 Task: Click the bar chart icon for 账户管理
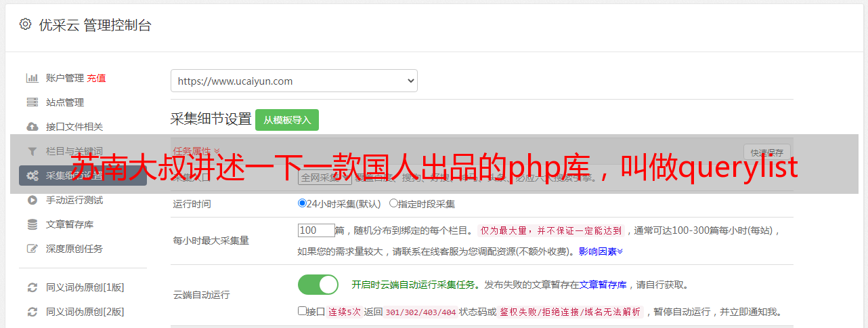32,78
